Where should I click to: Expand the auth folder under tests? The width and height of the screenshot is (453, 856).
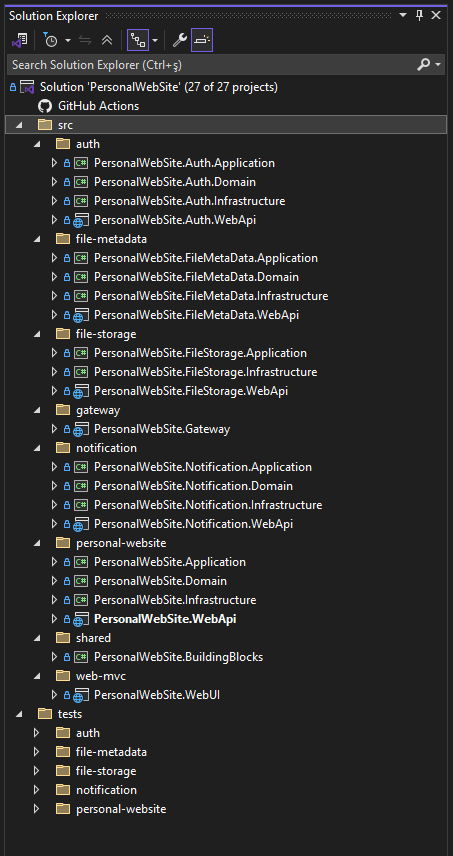37,733
